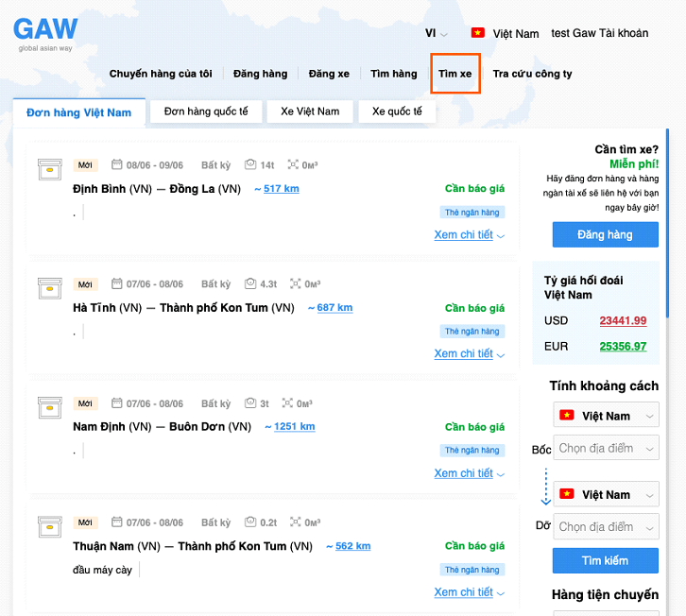The height and width of the screenshot is (616, 686).
Task: Expand the loading country Việt Nam dropdown
Action: (606, 416)
